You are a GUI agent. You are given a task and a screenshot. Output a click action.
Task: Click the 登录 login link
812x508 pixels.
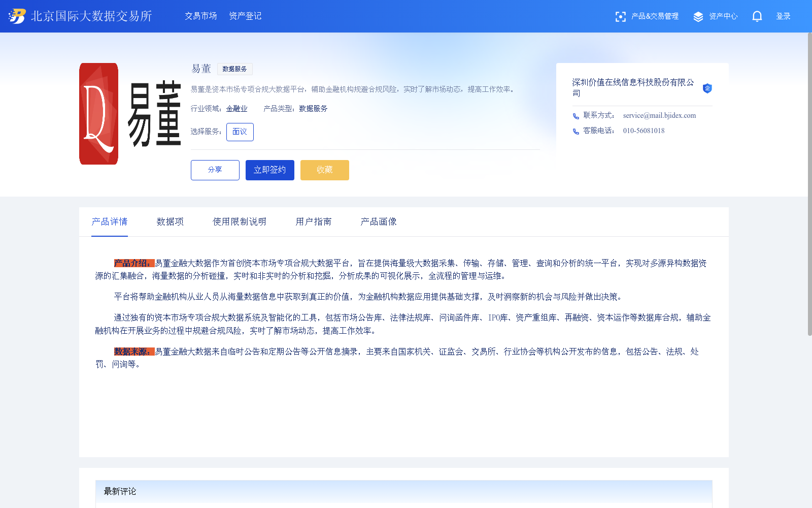783,16
